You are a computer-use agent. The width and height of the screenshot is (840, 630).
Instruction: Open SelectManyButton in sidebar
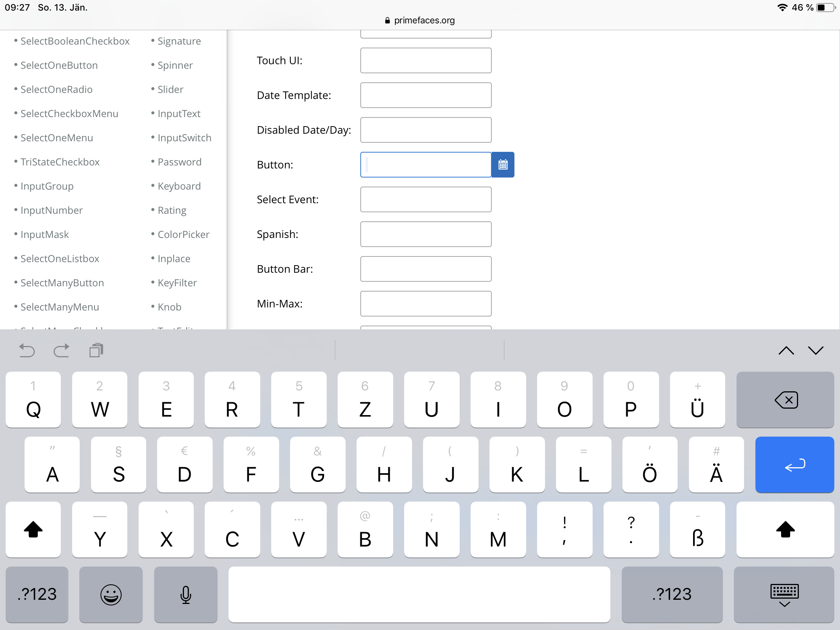[62, 283]
